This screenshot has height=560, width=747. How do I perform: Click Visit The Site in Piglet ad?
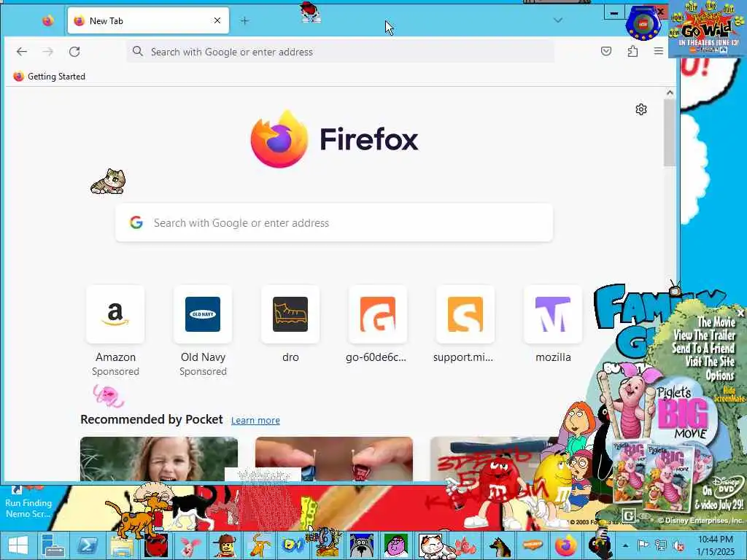710,362
